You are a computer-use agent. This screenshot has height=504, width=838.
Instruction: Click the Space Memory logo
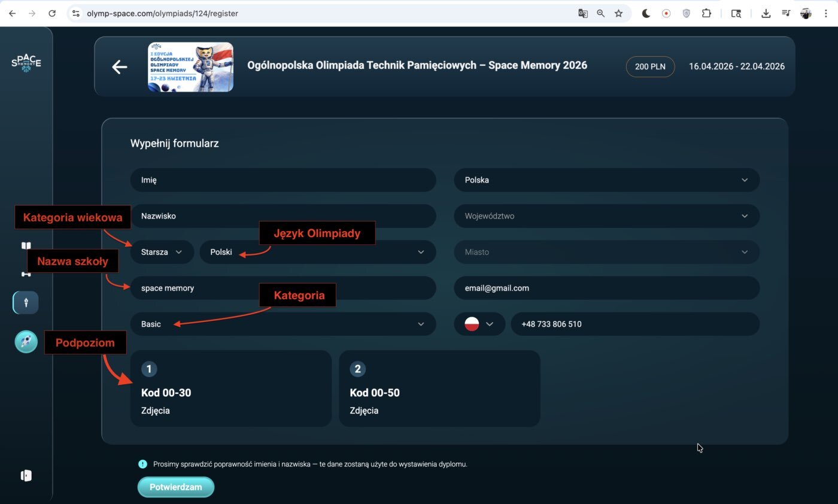coord(26,63)
